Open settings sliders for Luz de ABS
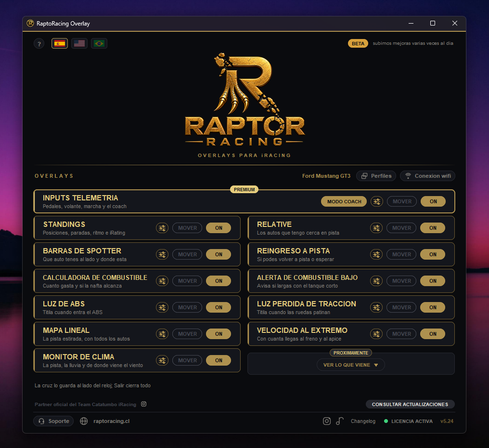Viewport: 489px width, 448px height. coord(162,307)
